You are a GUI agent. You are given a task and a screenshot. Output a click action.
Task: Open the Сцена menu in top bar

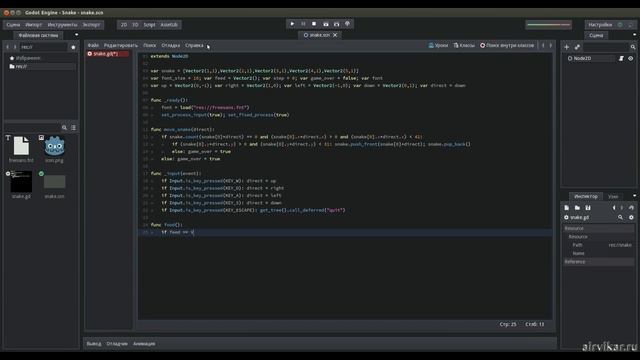pos(13,25)
